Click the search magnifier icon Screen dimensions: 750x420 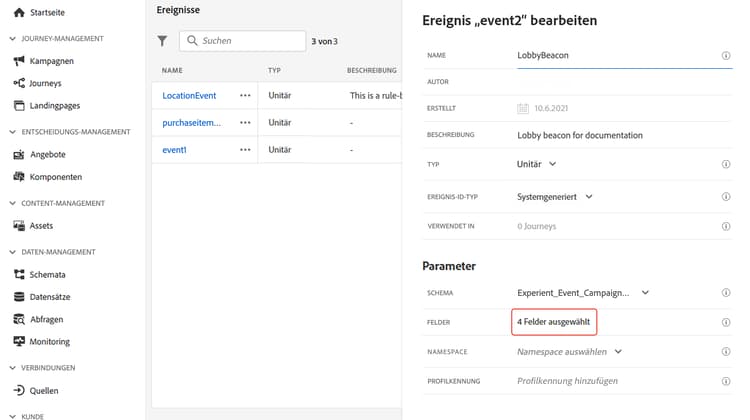pos(192,40)
